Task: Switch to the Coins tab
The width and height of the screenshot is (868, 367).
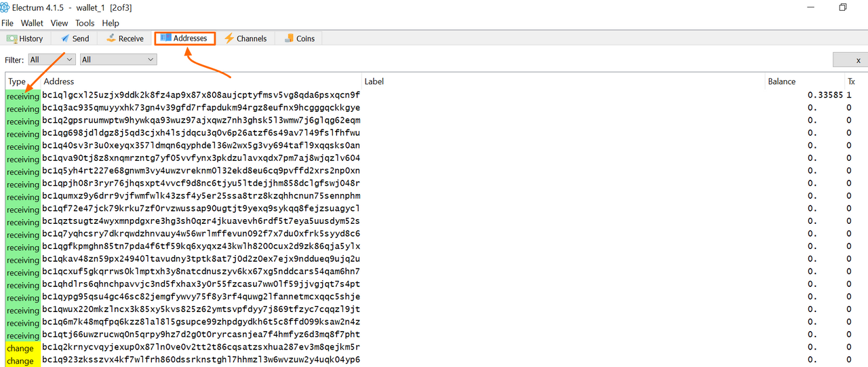Action: [299, 39]
